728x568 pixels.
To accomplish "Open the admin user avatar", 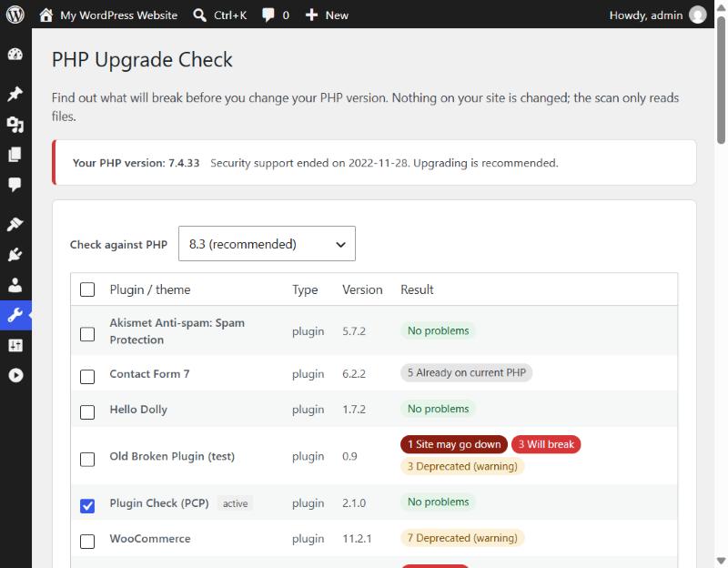I will coord(697,15).
